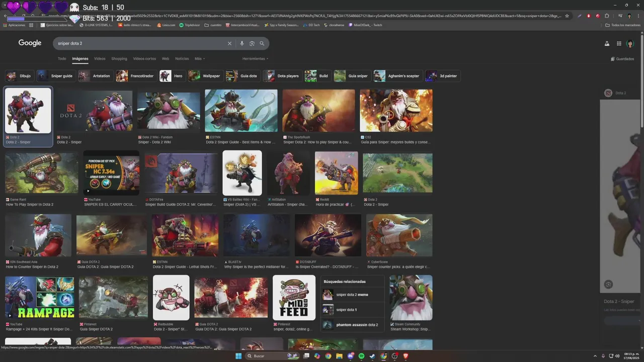Switch to the Videos tab
This screenshot has width=644, height=362.
(x=100, y=59)
